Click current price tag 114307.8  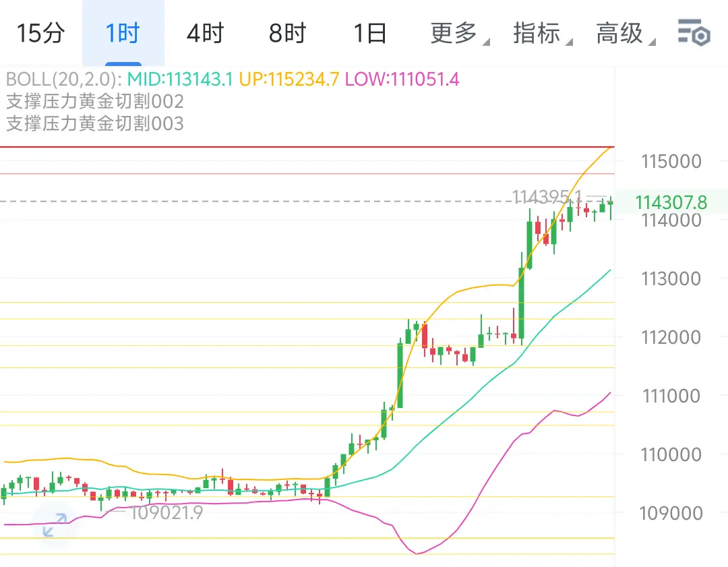click(x=671, y=202)
